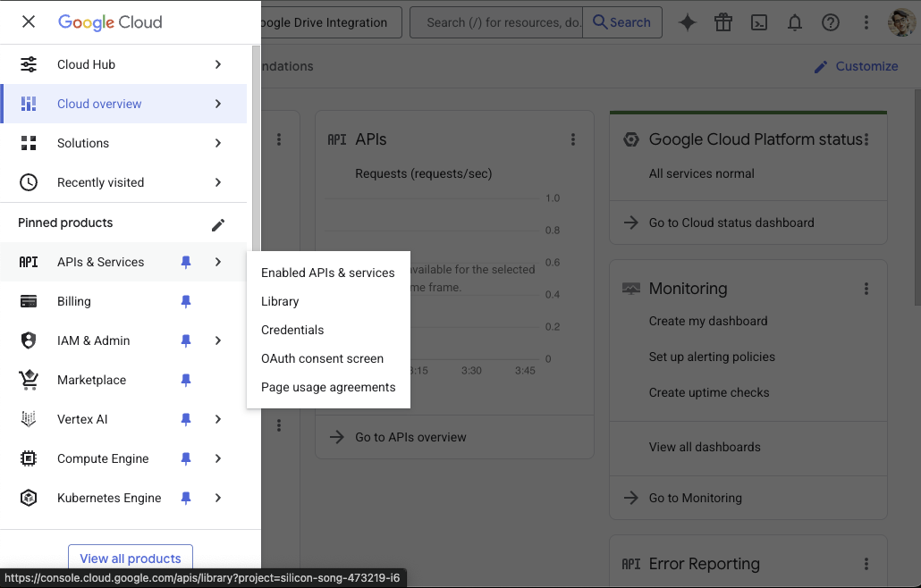
Task: Open the help question mark icon
Action: point(831,22)
